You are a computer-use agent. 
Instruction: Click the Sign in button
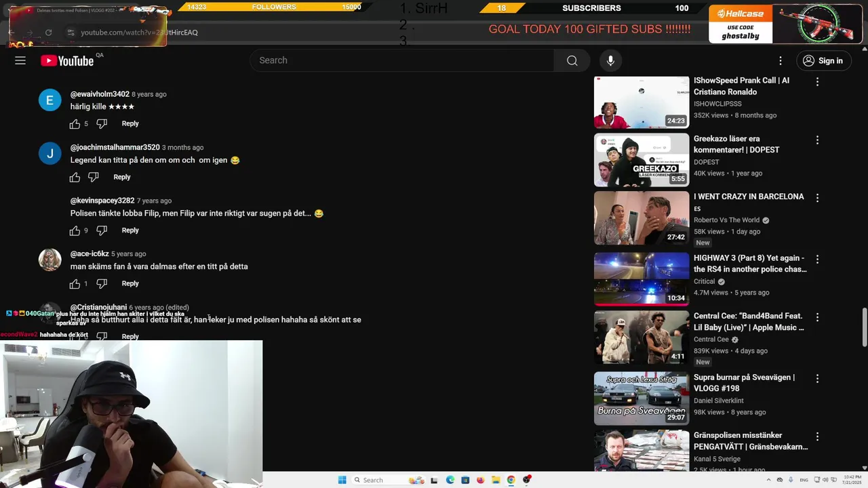tap(823, 60)
